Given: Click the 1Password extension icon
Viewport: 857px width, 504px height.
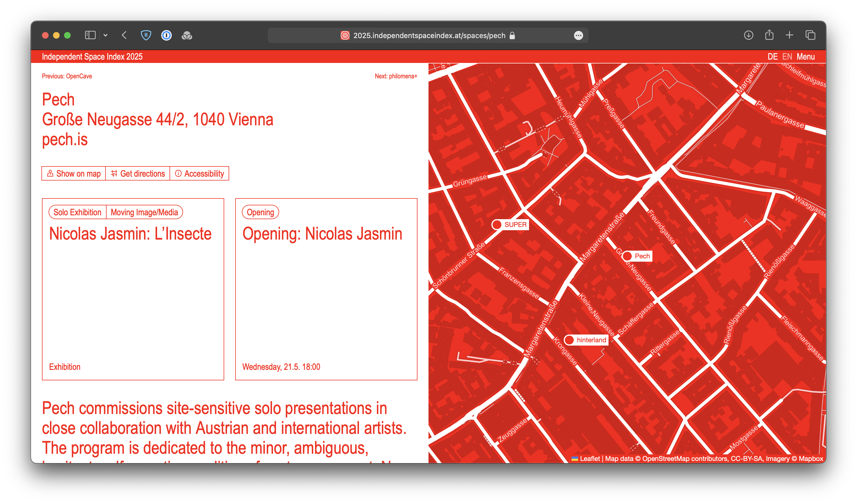Looking at the screenshot, I should click(166, 35).
